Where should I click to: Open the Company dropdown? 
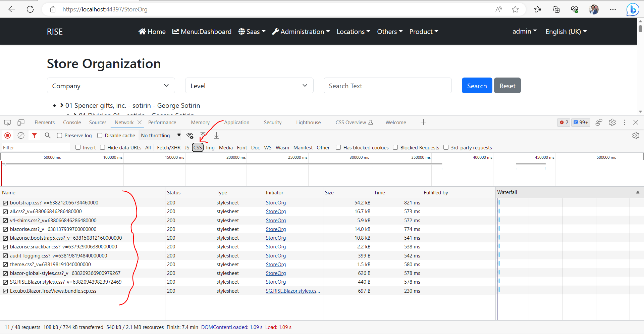tap(111, 86)
